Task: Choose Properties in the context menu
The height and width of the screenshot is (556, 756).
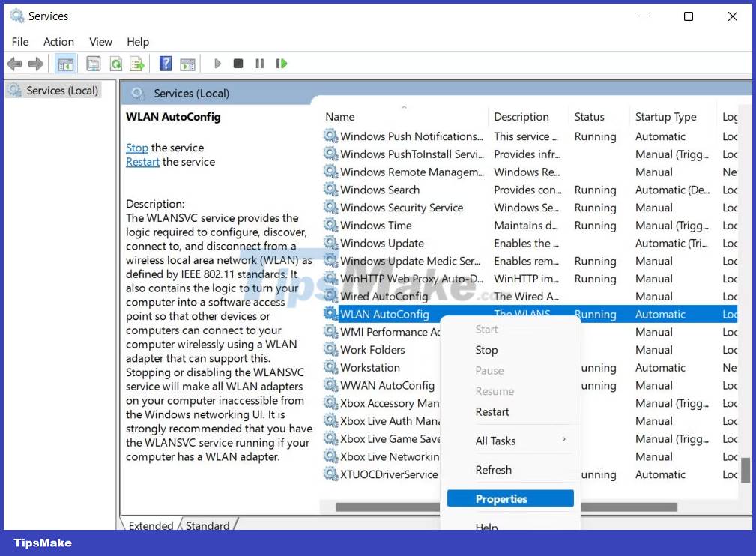Action: pos(510,498)
